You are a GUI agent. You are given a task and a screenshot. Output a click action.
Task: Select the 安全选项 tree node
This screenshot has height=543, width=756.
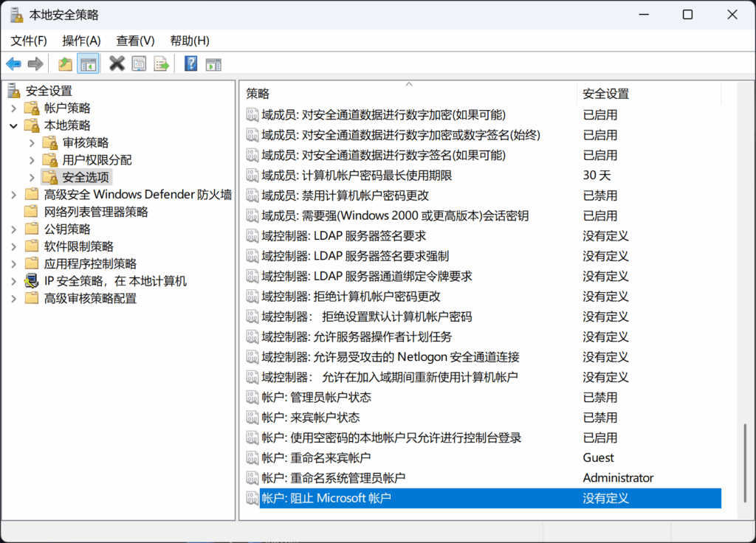point(85,176)
